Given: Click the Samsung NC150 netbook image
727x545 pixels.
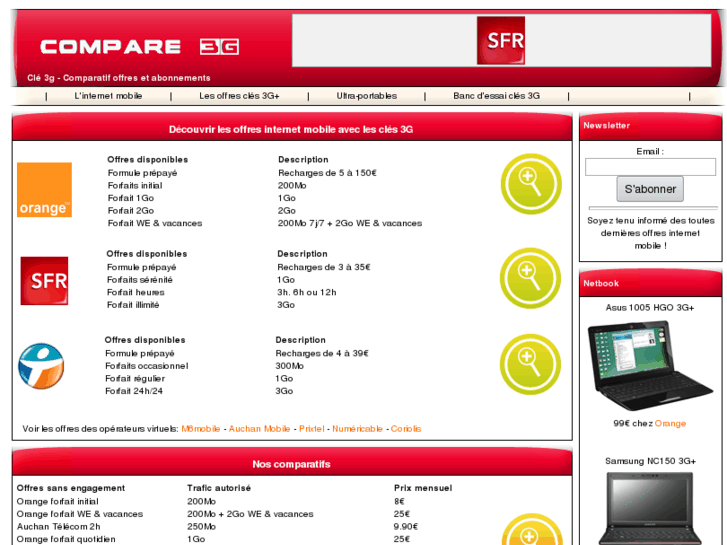Looking at the screenshot, I should 650,508.
